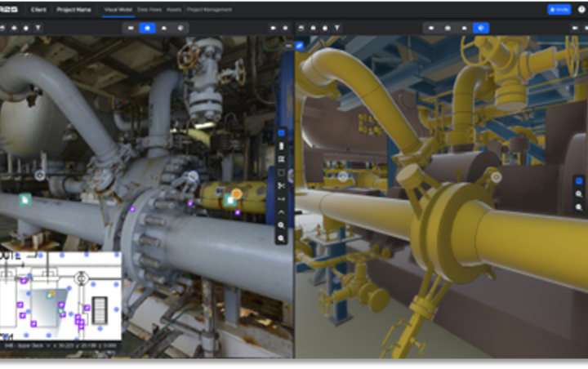Zoom in using left viewer toolbar
Viewport: 588px width, 369px height.
[x=281, y=225]
